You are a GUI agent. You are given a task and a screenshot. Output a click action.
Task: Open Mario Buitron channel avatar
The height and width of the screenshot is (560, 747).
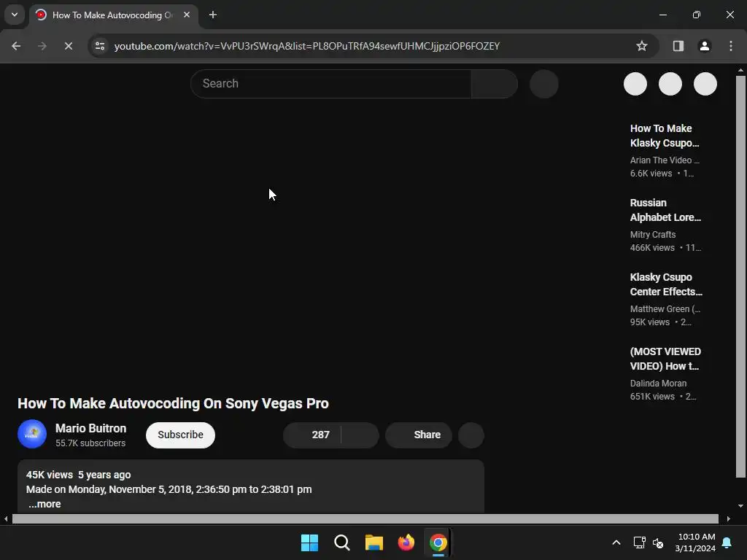(32, 434)
